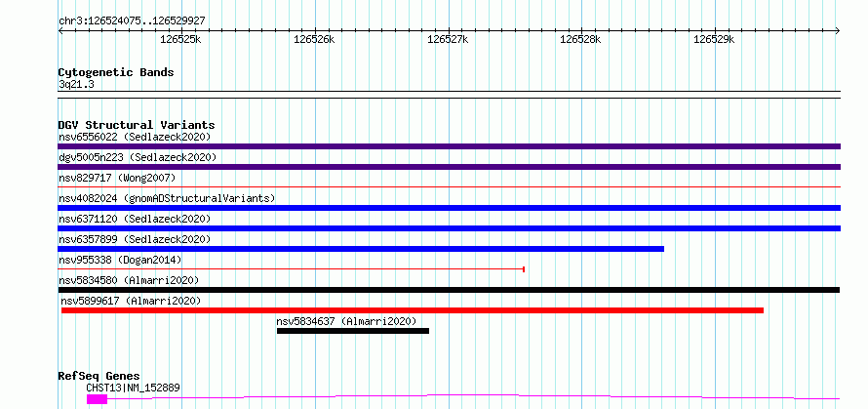Click the magenta CHST13 intron line
The image size is (868, 409).
(x=473, y=396)
